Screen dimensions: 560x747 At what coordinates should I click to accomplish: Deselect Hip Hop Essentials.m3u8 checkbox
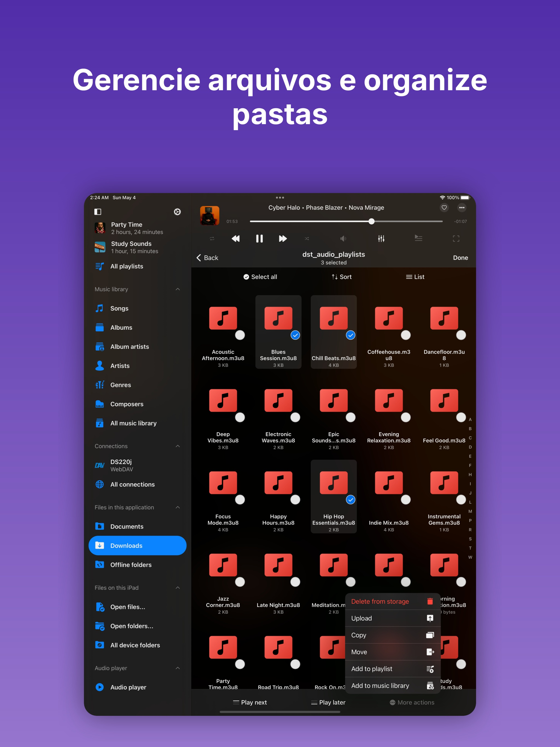351,500
